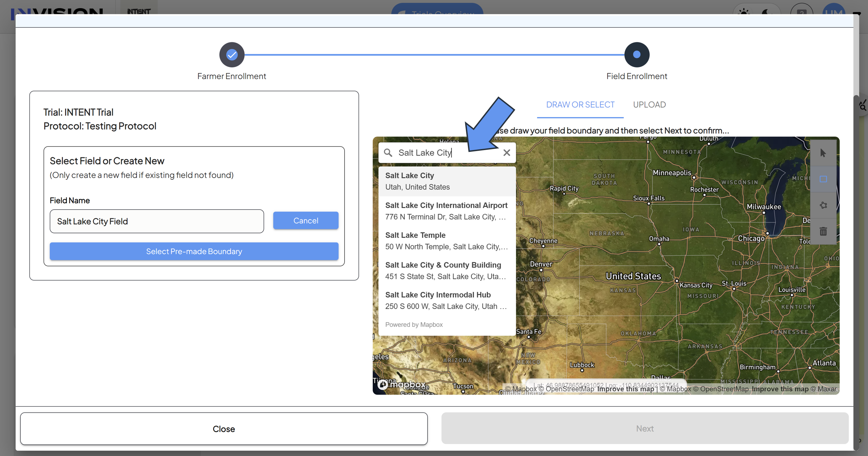Screen dimensions: 868x456
Task: Click the Farmer Enrollment step circle
Action: 232,55
